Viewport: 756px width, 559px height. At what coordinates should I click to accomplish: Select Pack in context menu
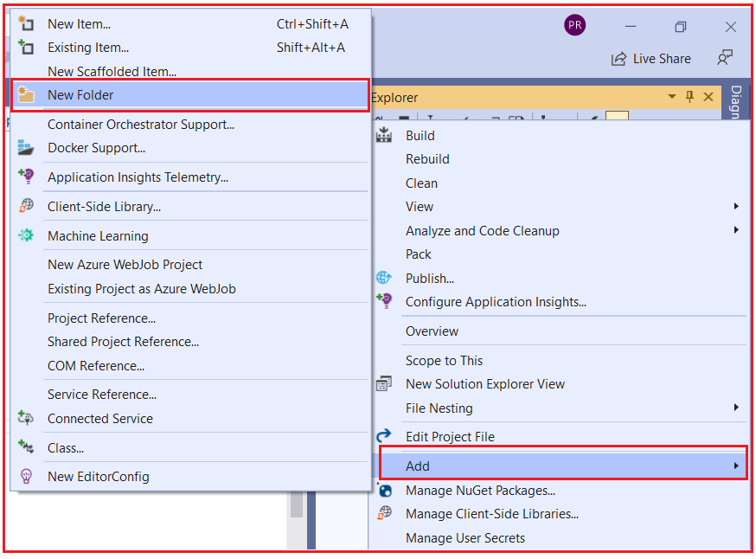click(561, 254)
